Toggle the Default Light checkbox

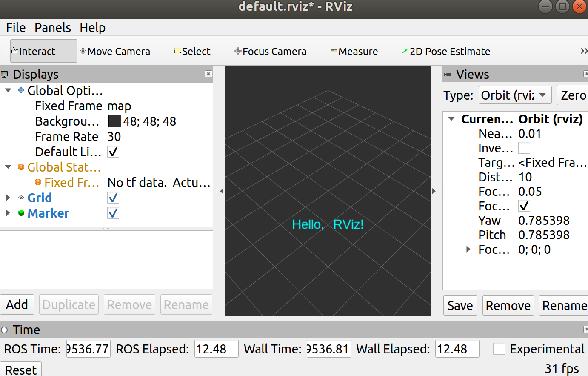[113, 152]
